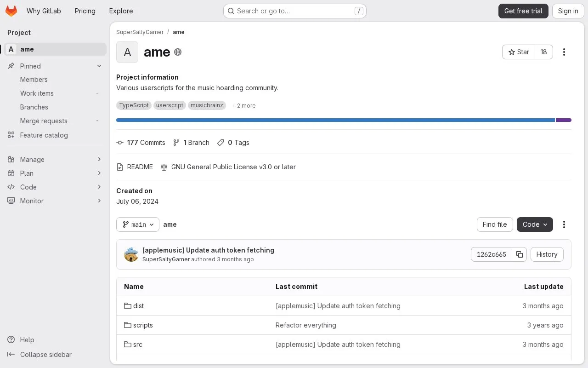
Task: View 1 Branch list
Action: [191, 143]
